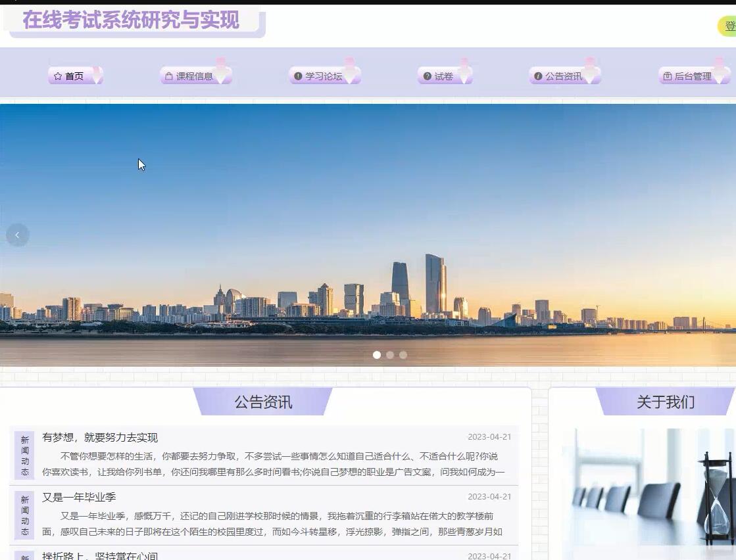Open news article 挫折路上，坚持常在心间

tap(100, 556)
